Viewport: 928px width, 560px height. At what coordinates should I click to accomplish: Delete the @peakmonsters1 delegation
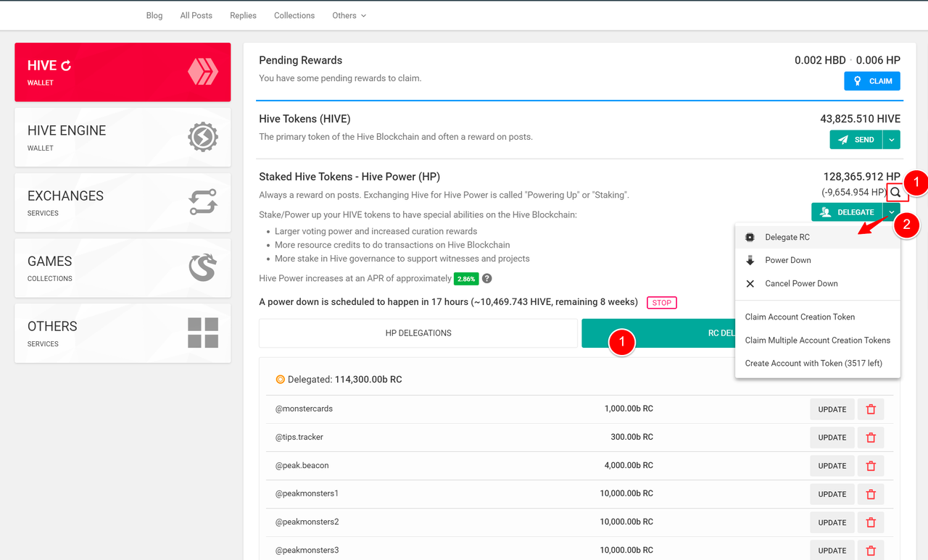pyautogui.click(x=871, y=494)
